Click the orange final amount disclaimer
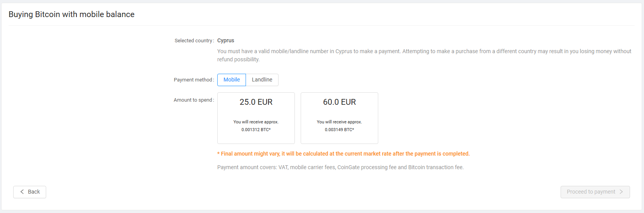The width and height of the screenshot is (644, 213). pos(343,154)
